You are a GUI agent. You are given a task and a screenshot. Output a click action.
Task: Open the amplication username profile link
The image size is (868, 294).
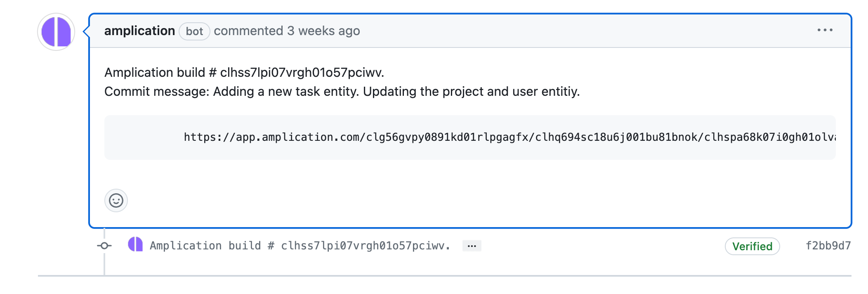[x=139, y=31]
